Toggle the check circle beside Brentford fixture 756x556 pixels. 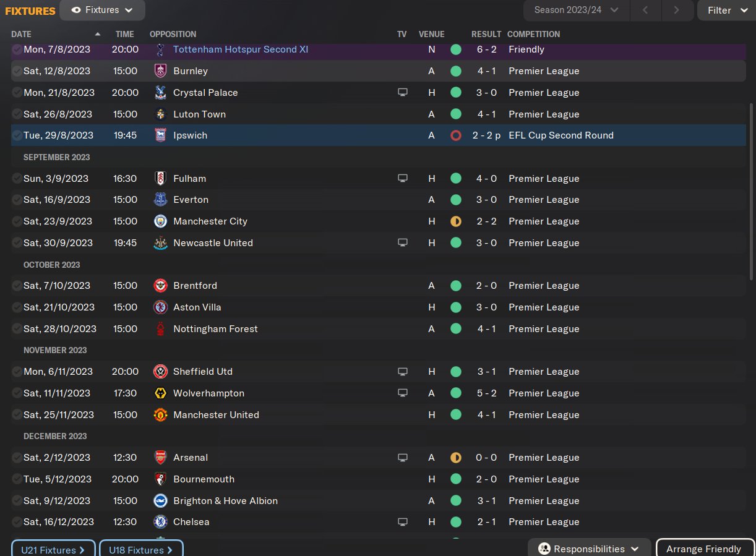(x=17, y=286)
